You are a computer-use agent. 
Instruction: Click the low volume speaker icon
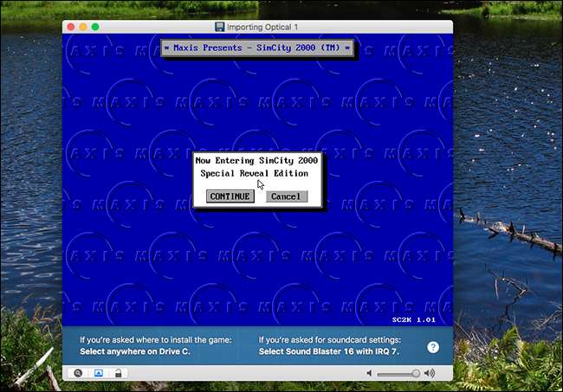tap(369, 373)
